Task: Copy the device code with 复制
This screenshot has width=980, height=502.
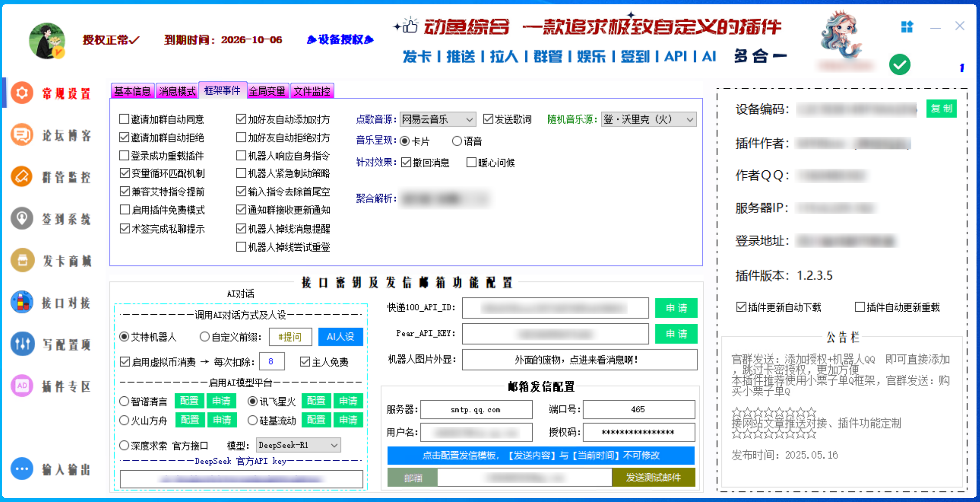Action: pyautogui.click(x=941, y=109)
